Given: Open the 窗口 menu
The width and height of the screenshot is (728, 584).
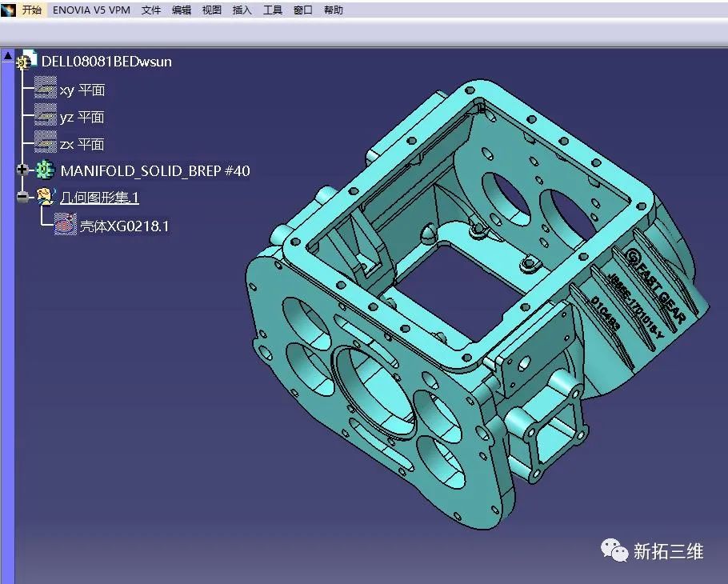Looking at the screenshot, I should point(302,10).
